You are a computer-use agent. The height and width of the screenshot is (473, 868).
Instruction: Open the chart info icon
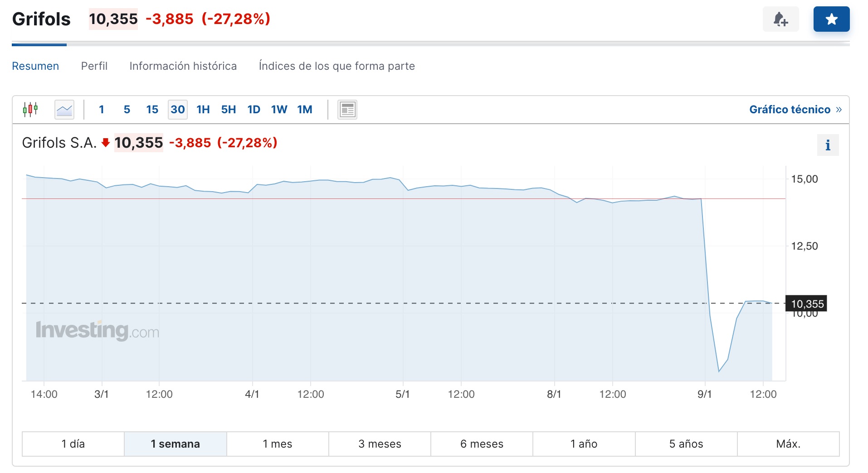(828, 145)
